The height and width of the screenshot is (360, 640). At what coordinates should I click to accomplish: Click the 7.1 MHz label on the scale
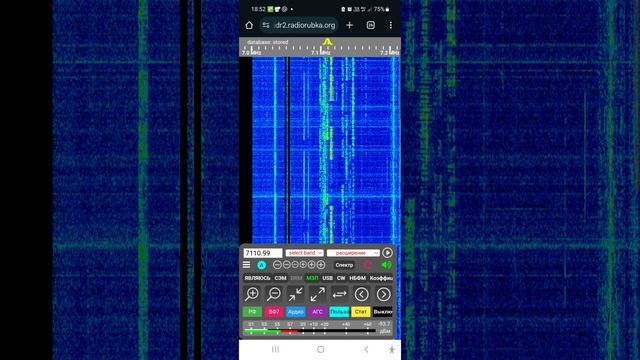[320, 53]
